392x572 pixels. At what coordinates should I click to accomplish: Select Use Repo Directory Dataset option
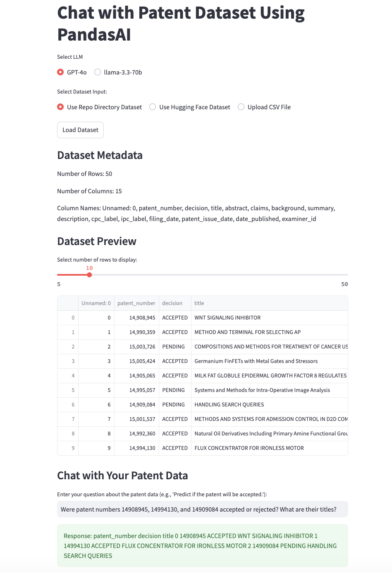click(61, 107)
